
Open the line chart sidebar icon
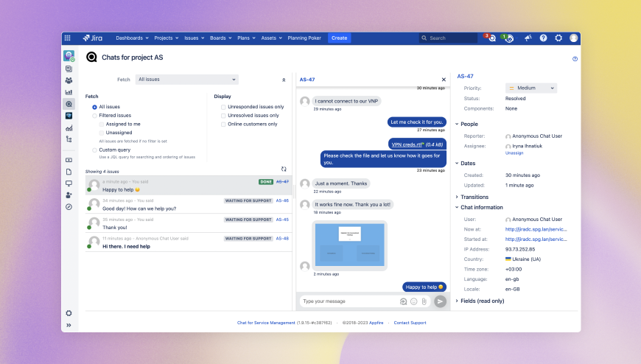69,128
